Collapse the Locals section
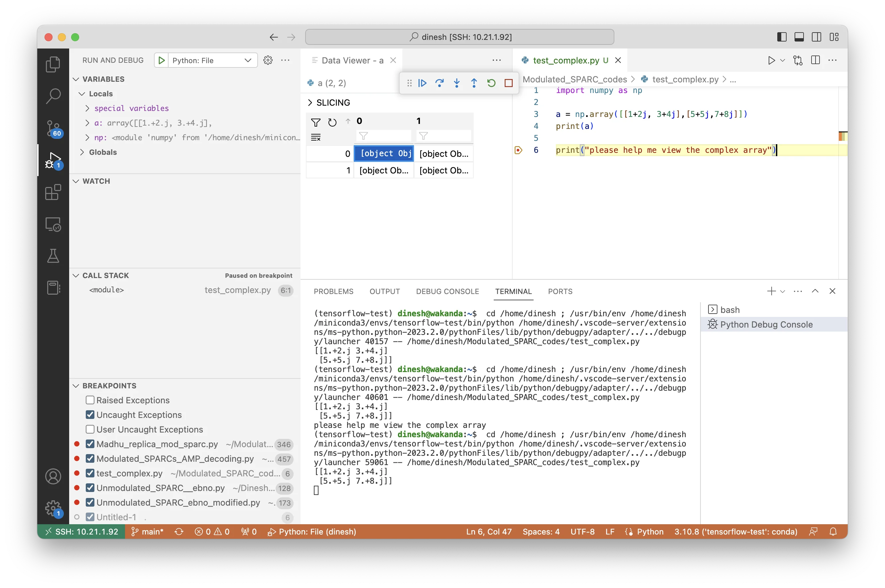Image resolution: width=885 pixels, height=588 pixels. click(82, 94)
